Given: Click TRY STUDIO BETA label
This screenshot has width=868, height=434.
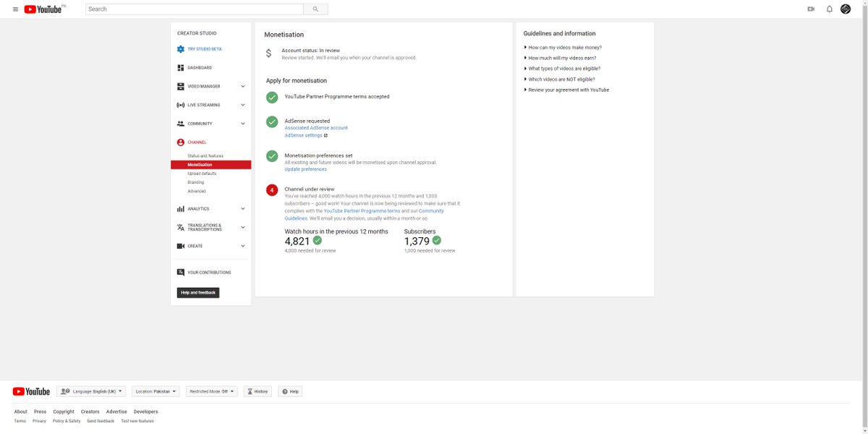Looking at the screenshot, I should (205, 49).
